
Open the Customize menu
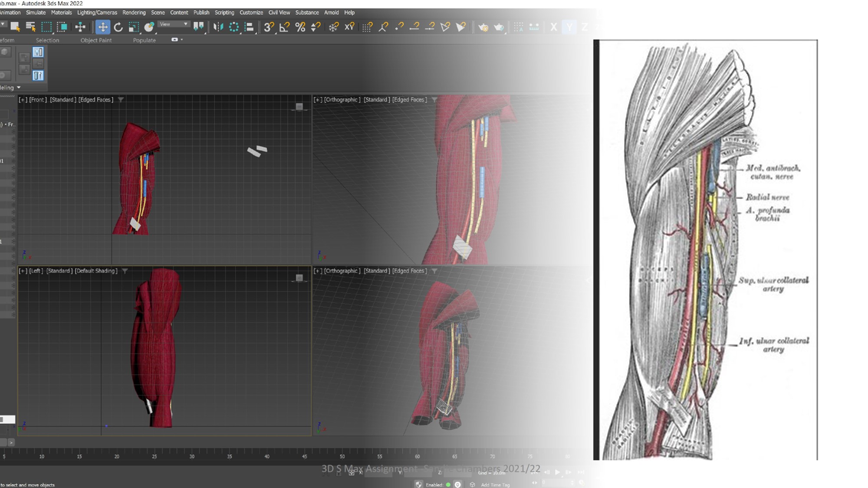tap(251, 13)
